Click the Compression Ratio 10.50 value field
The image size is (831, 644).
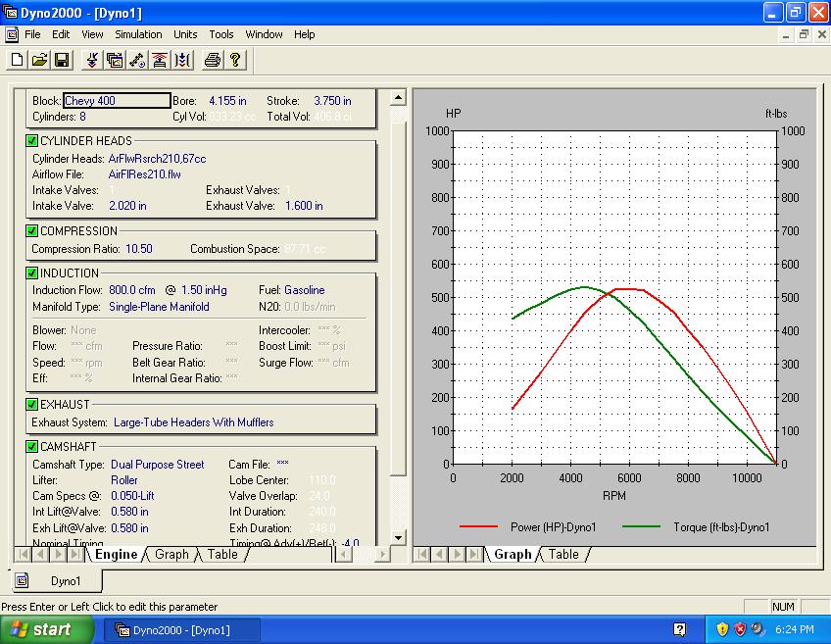[139, 249]
